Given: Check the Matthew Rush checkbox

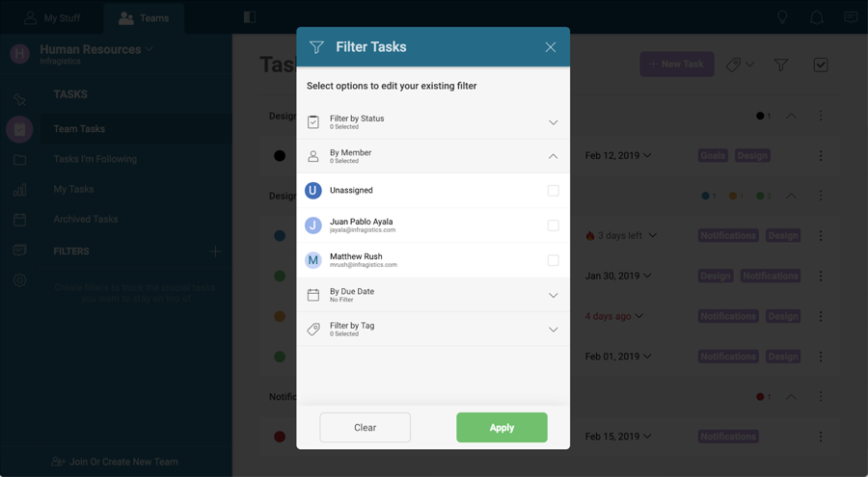Looking at the screenshot, I should pos(553,260).
